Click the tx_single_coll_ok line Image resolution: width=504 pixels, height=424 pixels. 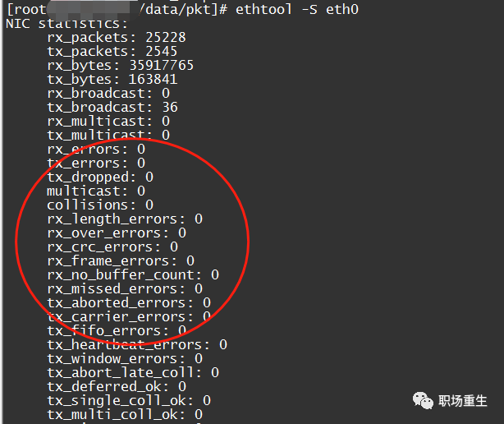(129, 401)
